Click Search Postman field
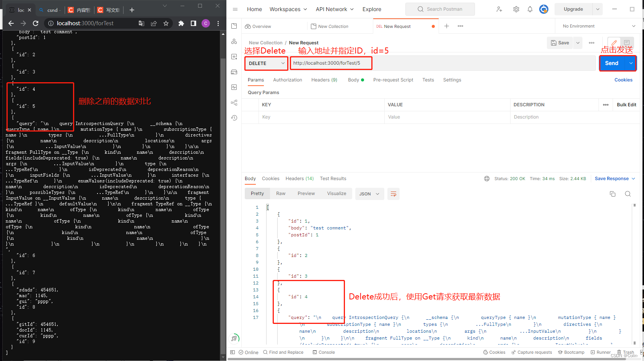 tap(440, 9)
